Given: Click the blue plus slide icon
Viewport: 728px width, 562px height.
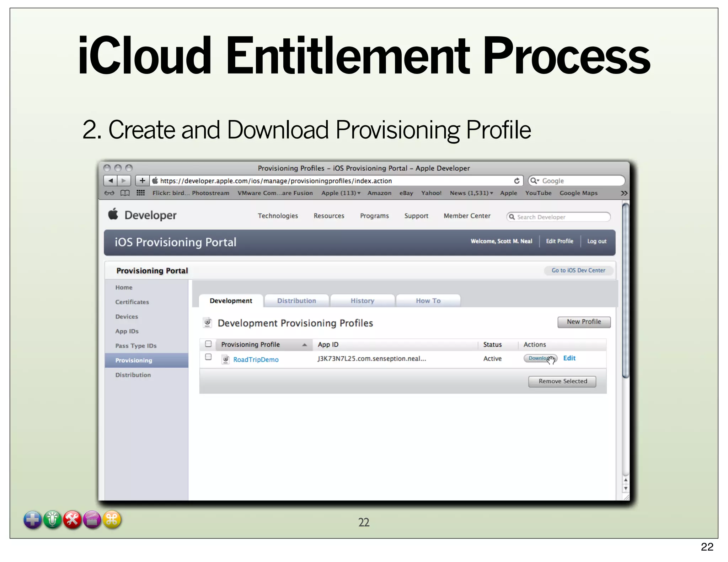Looking at the screenshot, I should pos(32,520).
